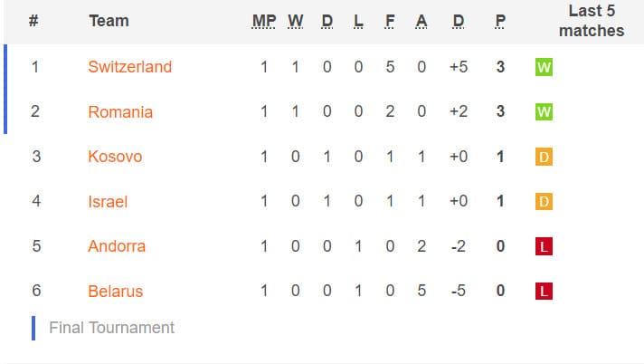
Task: Open the Kosovo team link
Action: pyautogui.click(x=115, y=157)
